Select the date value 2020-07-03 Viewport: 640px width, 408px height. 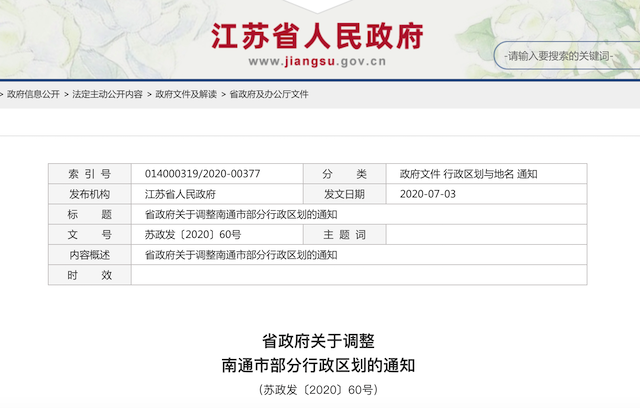[x=427, y=194]
